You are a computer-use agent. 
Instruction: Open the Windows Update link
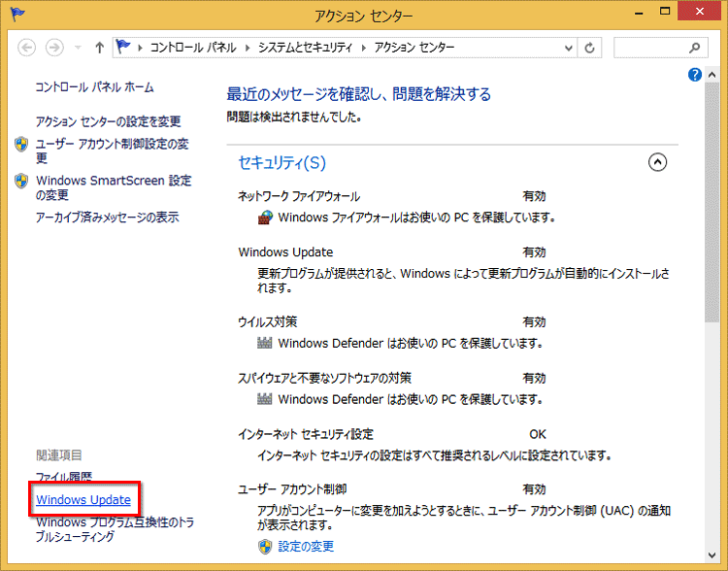pos(83,500)
